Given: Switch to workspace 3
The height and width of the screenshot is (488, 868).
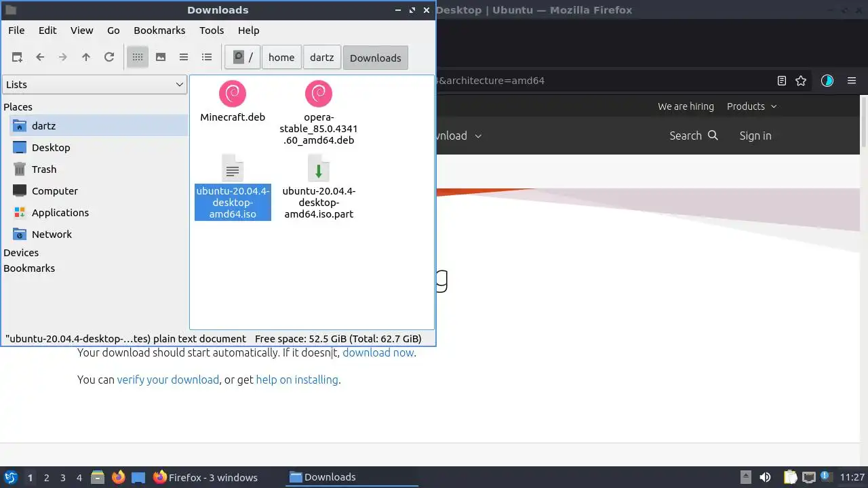Looking at the screenshot, I should (62, 478).
